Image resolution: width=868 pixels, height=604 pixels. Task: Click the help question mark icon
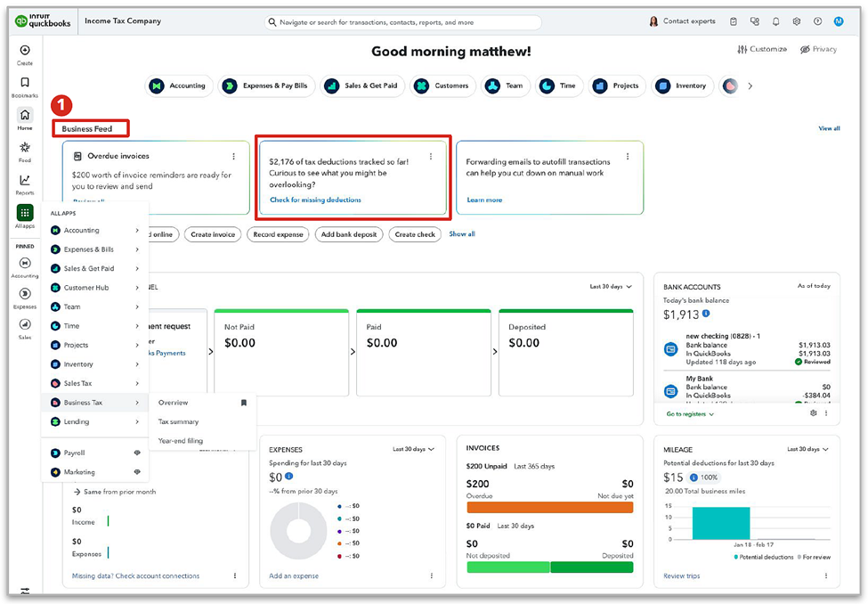817,21
